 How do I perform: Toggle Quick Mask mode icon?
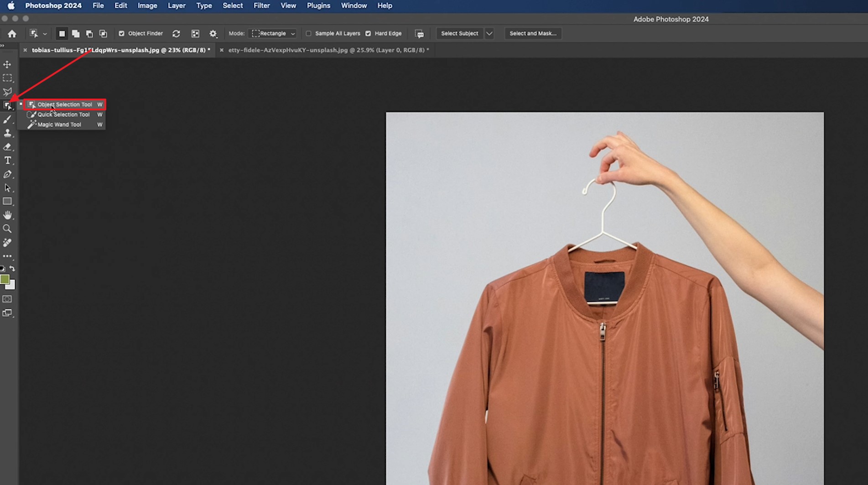7,299
